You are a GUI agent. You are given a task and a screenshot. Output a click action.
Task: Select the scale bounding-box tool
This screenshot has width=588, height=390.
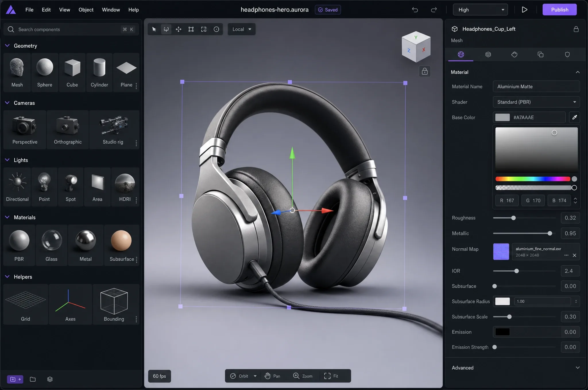191,29
